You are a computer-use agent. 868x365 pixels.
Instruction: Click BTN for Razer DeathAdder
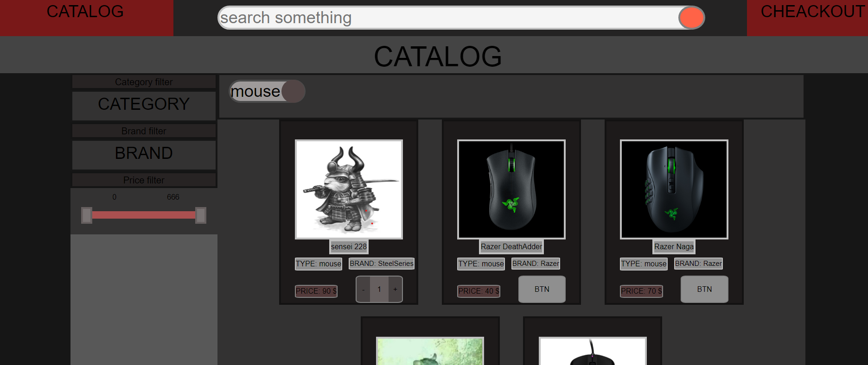542,289
